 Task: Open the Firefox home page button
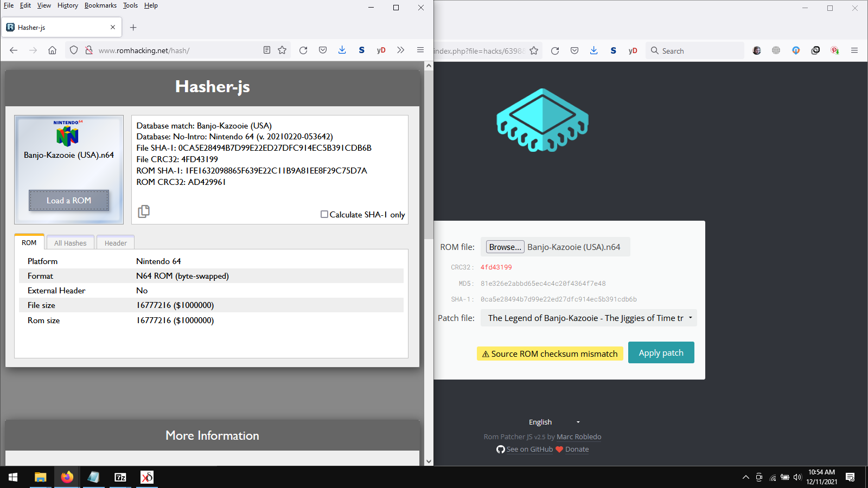tap(52, 50)
